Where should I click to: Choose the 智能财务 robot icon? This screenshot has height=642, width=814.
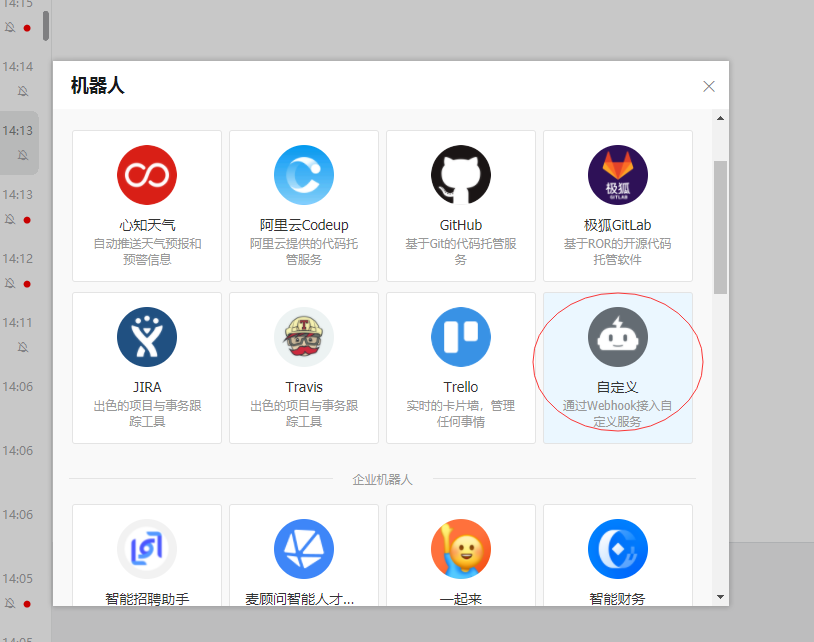click(x=618, y=549)
